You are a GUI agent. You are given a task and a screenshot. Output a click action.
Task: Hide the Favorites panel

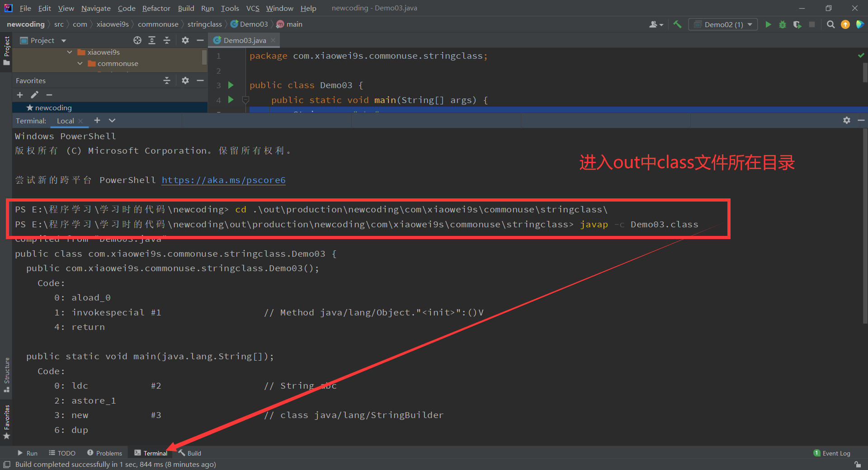click(200, 80)
